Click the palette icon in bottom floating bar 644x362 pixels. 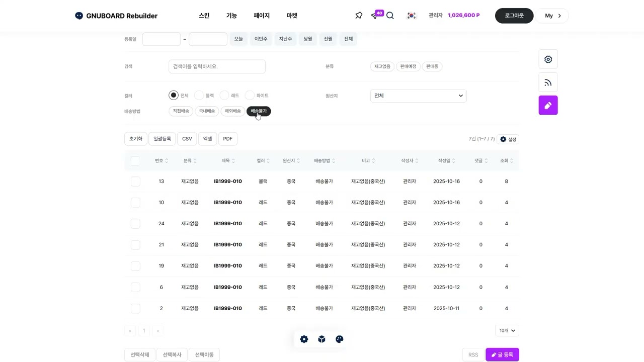click(339, 339)
